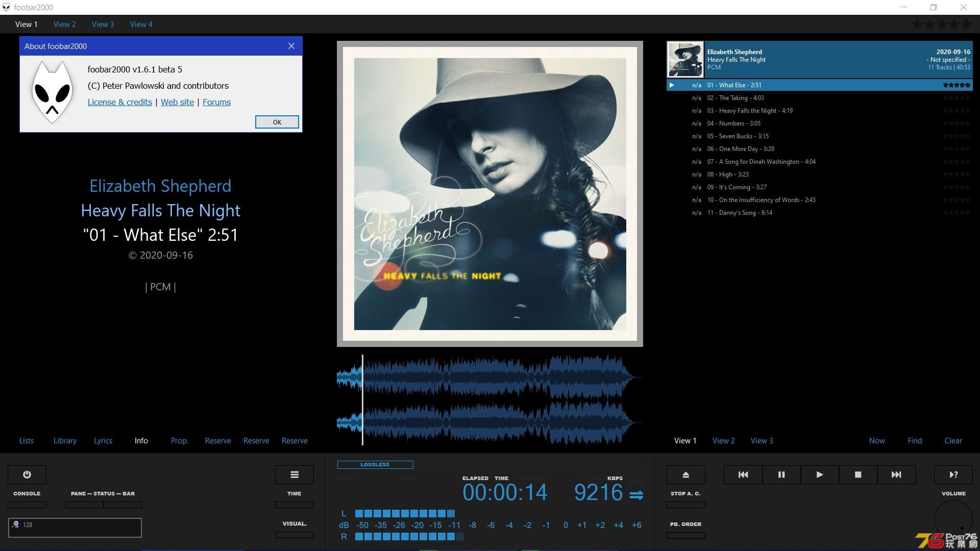Click the Pause button

tap(781, 474)
